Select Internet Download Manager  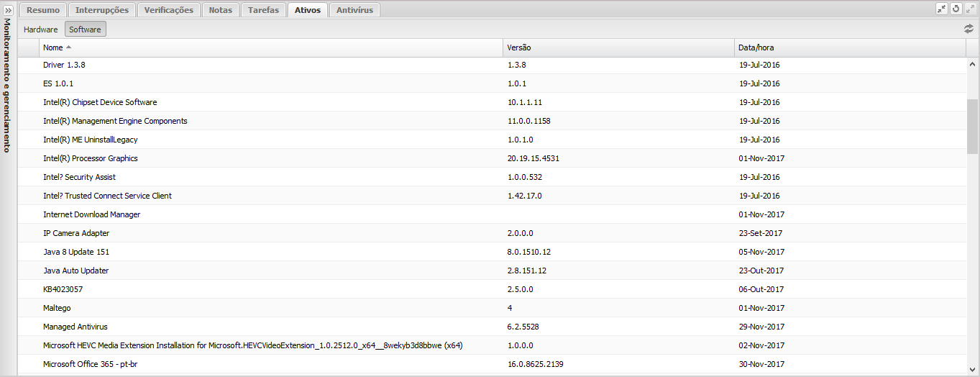click(492, 214)
